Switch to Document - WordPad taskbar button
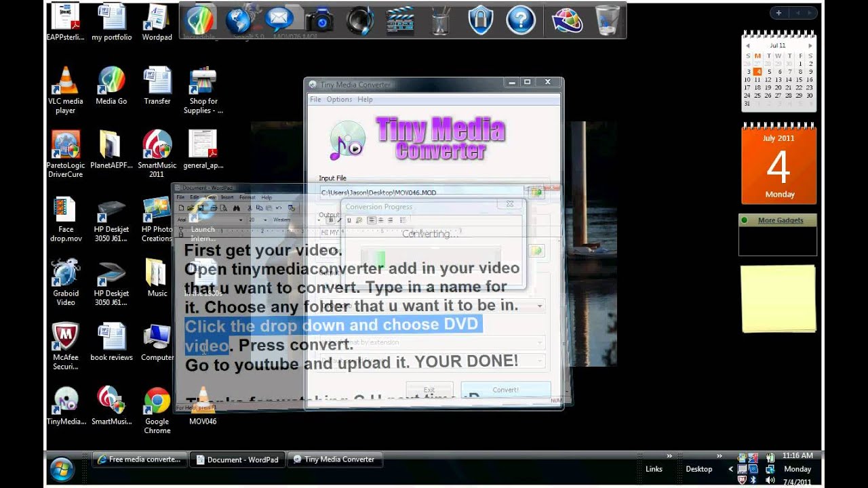 click(x=237, y=460)
